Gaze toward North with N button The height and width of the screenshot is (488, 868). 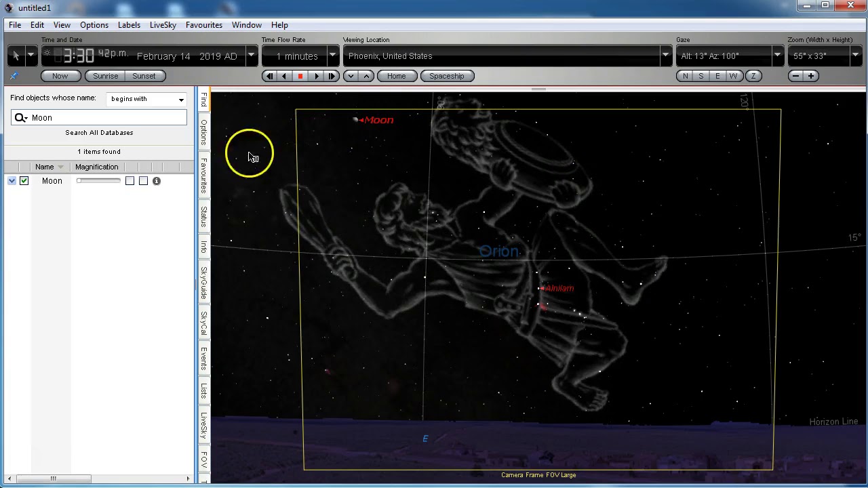point(685,76)
